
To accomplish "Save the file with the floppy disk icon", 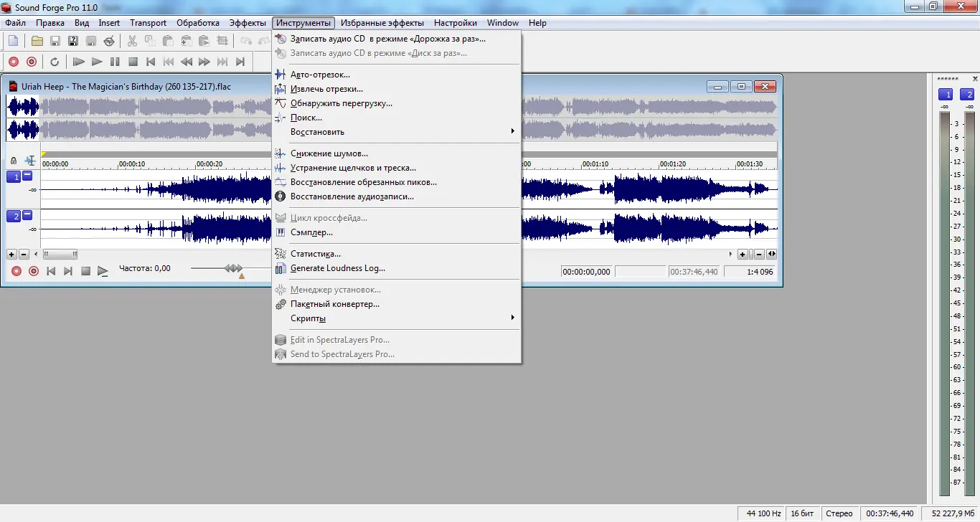I will coord(55,41).
